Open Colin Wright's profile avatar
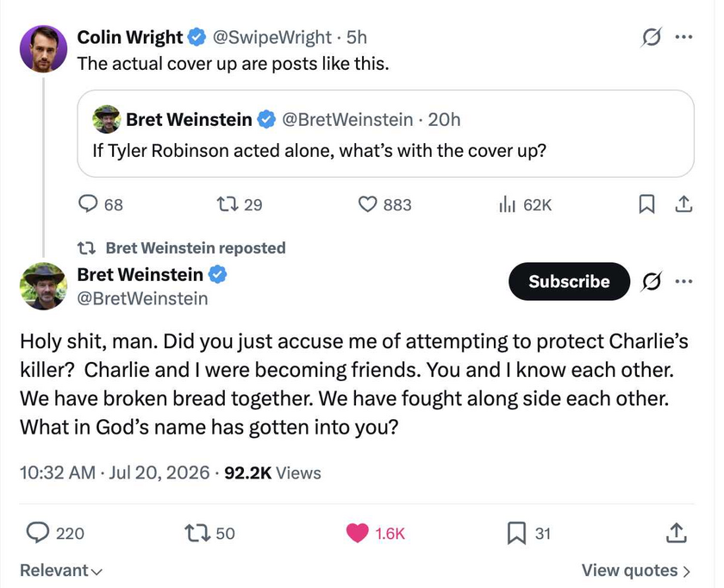 tap(43, 49)
